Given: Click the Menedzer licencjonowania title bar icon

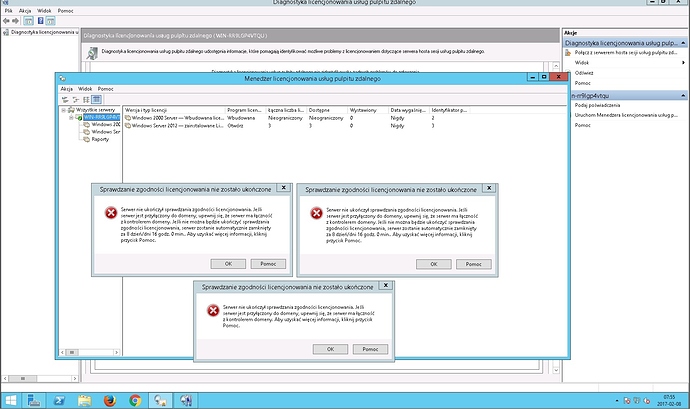Looking at the screenshot, I should [62, 78].
